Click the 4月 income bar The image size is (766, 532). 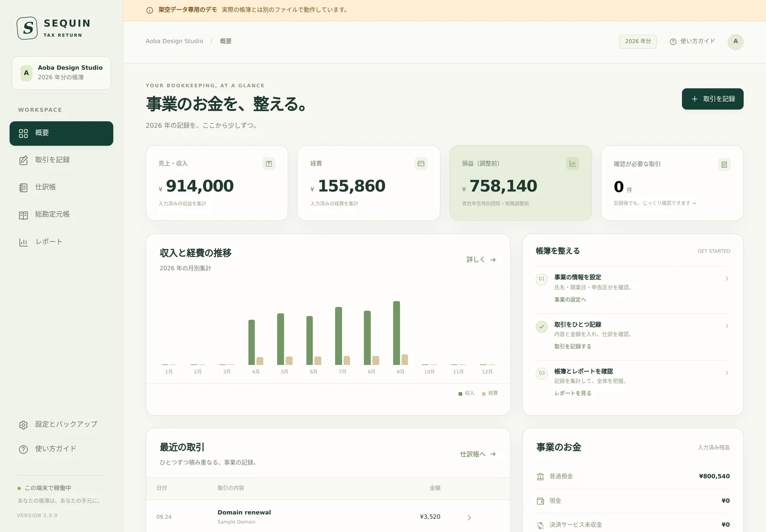tap(252, 342)
